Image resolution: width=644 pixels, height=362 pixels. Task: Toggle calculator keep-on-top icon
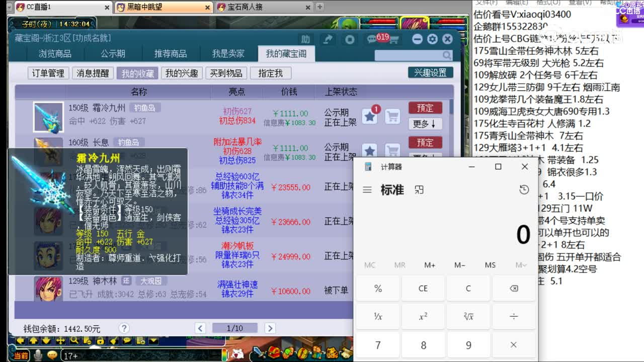[x=419, y=190]
